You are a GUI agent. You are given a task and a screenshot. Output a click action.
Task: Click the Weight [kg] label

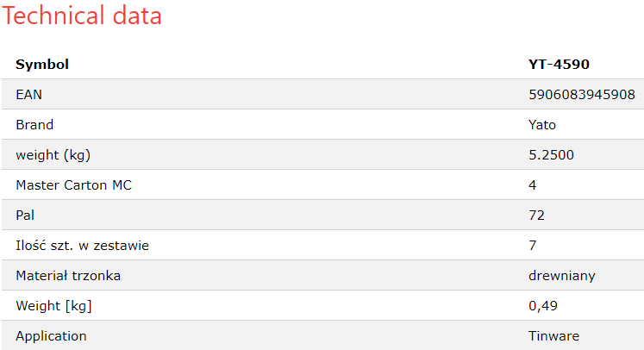click(x=53, y=306)
